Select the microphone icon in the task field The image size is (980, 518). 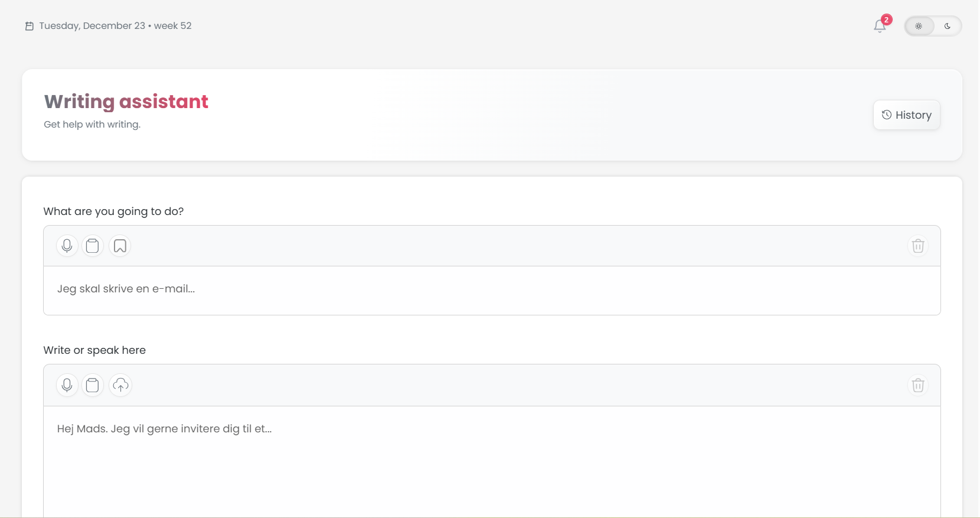pos(67,246)
